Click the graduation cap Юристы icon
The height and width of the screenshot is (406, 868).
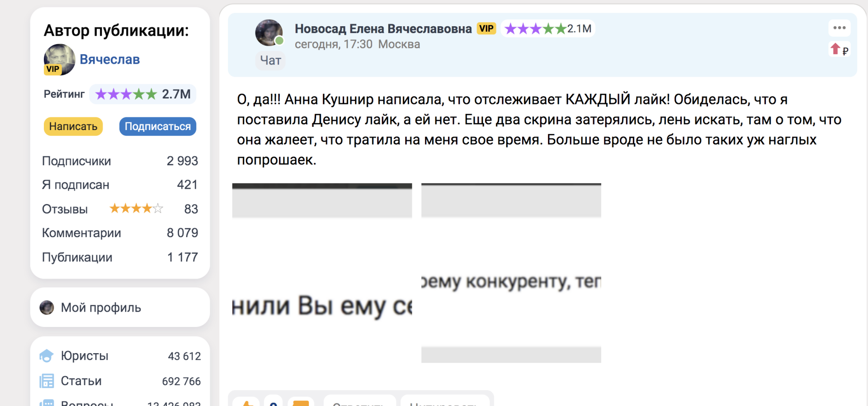click(46, 356)
